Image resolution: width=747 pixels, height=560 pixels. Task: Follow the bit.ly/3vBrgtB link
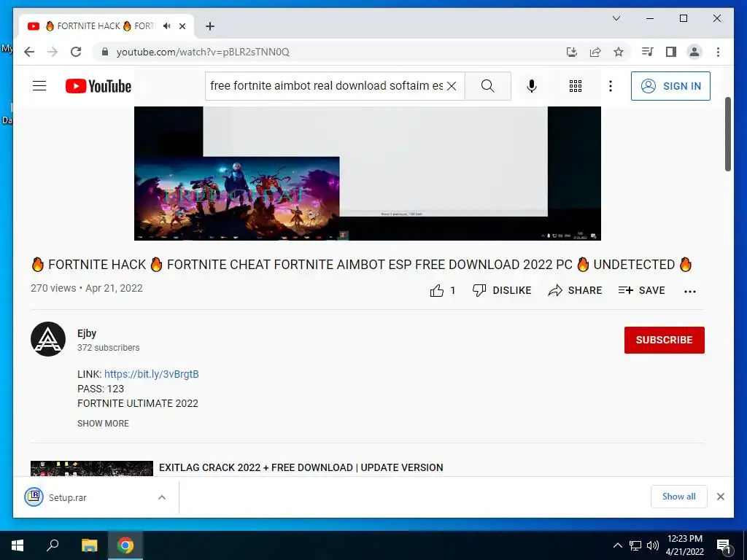[152, 374]
